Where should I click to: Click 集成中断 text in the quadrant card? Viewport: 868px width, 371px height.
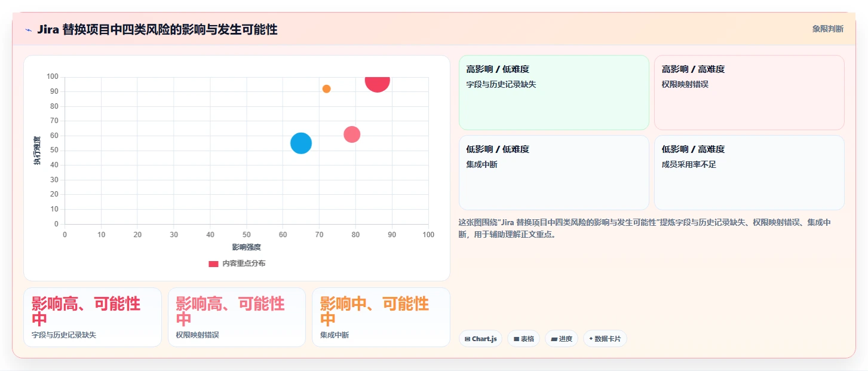click(481, 164)
